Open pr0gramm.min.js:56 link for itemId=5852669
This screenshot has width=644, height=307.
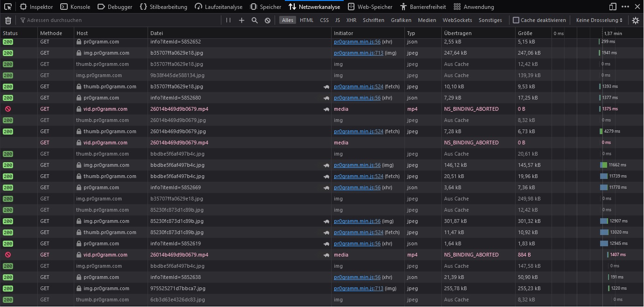point(357,187)
